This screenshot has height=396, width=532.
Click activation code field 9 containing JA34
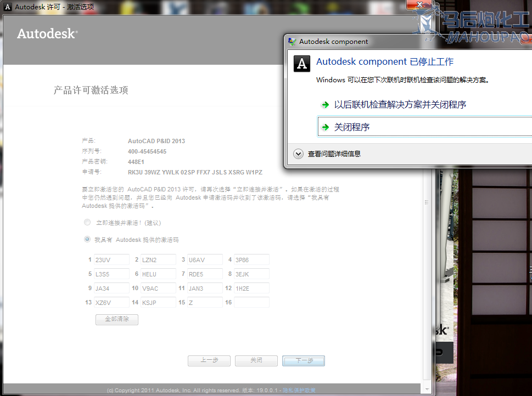pos(111,288)
